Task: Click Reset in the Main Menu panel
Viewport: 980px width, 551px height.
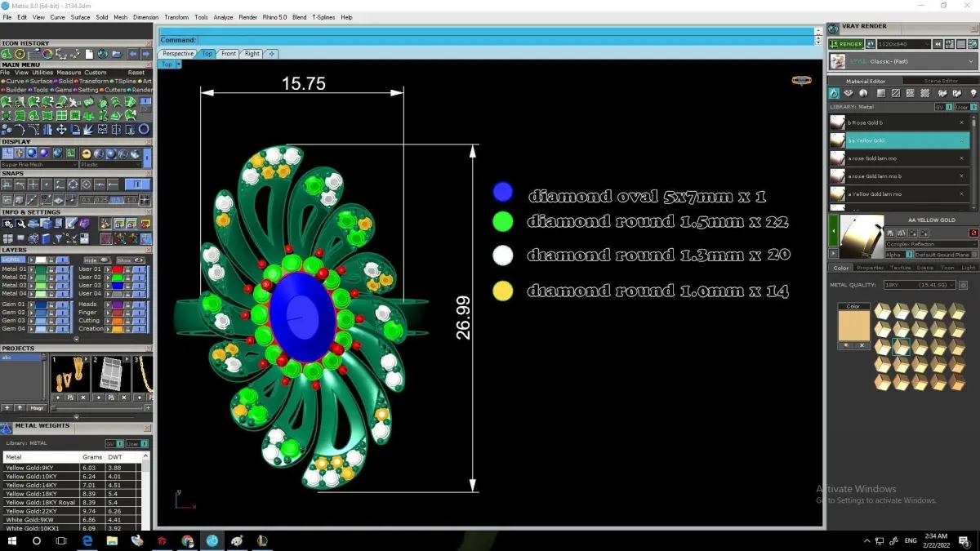Action: pos(136,73)
